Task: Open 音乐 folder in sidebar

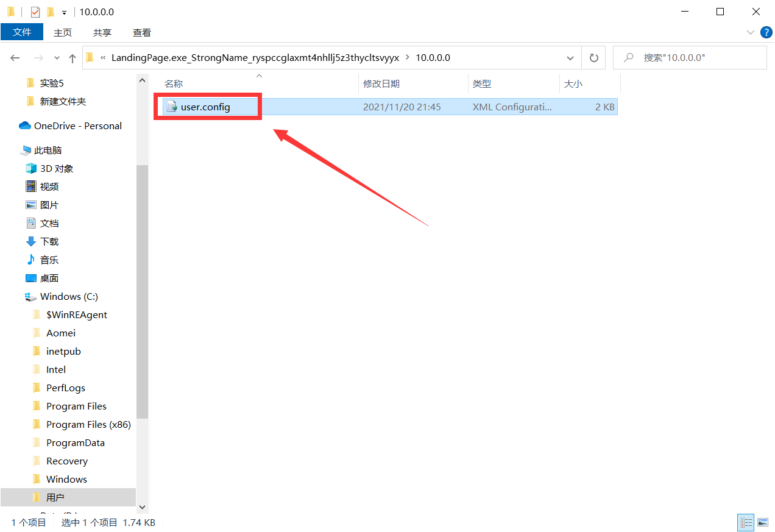Action: tap(49, 260)
